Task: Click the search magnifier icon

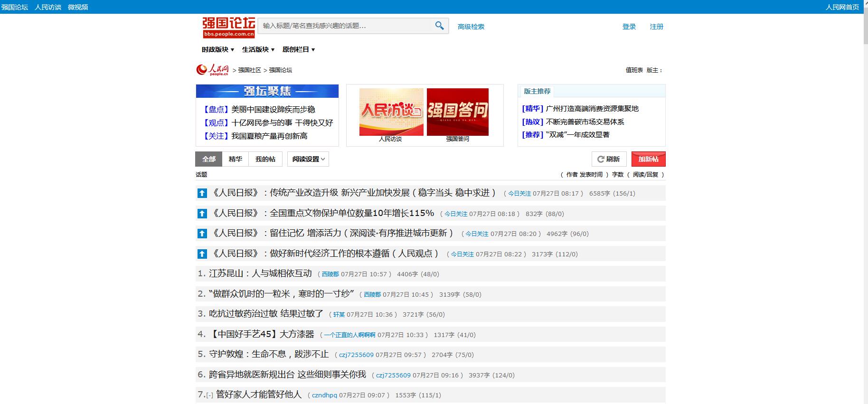Action: pos(440,26)
